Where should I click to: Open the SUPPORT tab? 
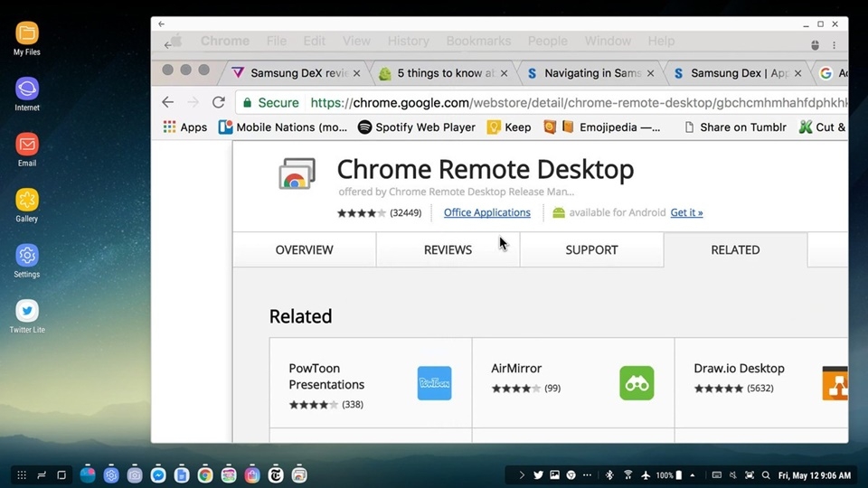[591, 249]
